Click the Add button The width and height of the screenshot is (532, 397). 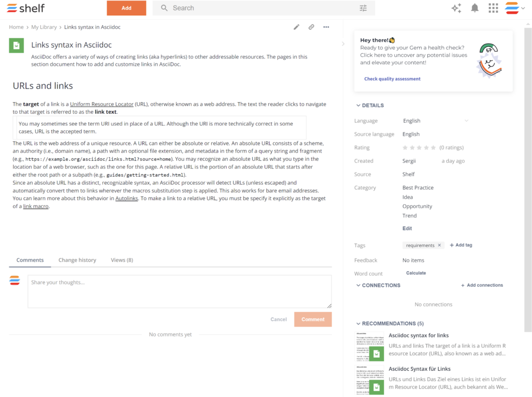click(126, 8)
